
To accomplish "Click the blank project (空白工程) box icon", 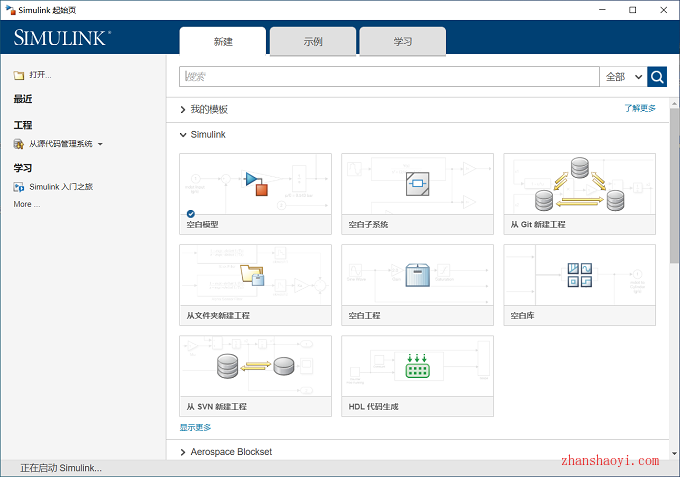I will tap(418, 275).
